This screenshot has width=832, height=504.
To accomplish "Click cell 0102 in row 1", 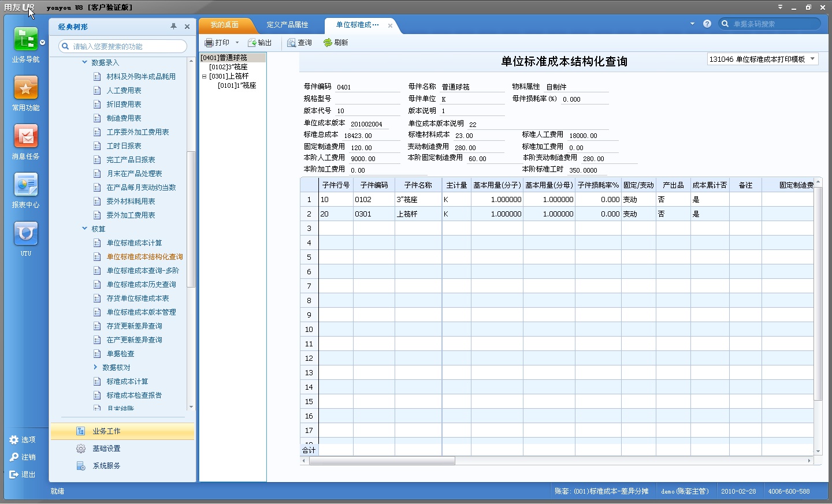I will coord(374,199).
